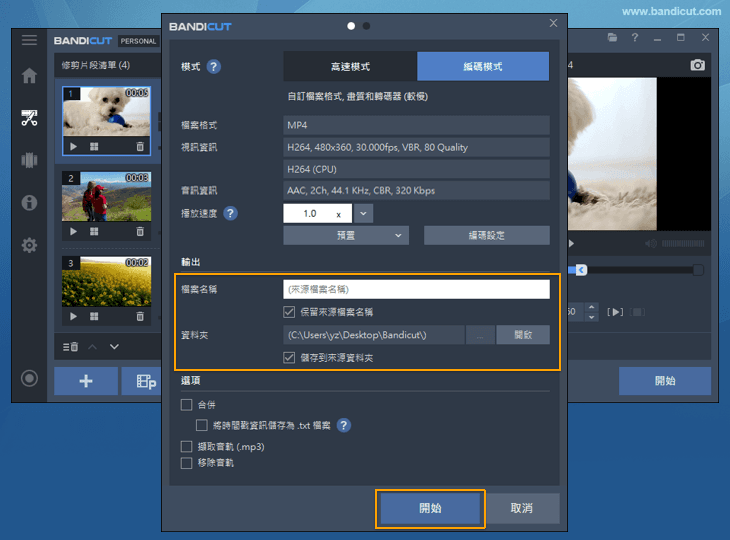Open file folder icon in title bar
This screenshot has width=730, height=540.
[x=612, y=38]
